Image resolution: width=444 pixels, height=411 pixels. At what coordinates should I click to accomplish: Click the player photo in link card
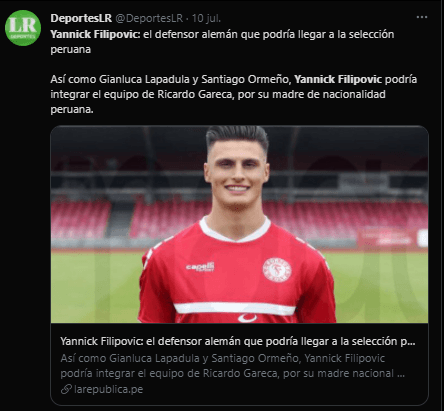pyautogui.click(x=239, y=224)
